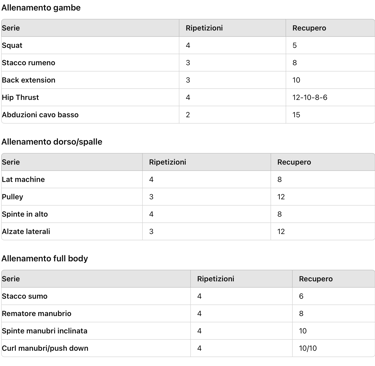Click the Pulley row label

coord(72,197)
